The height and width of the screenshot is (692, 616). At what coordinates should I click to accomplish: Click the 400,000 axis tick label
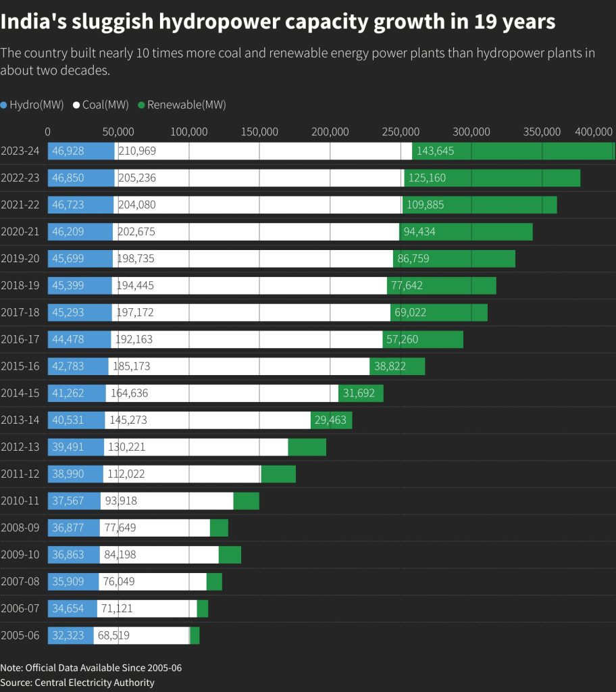594,131
